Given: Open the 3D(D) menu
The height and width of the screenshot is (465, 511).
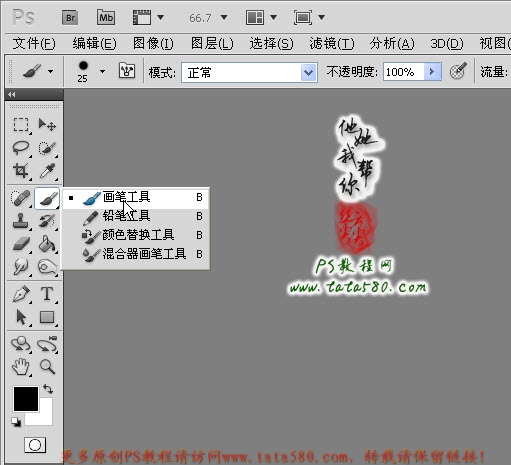Looking at the screenshot, I should point(447,44).
